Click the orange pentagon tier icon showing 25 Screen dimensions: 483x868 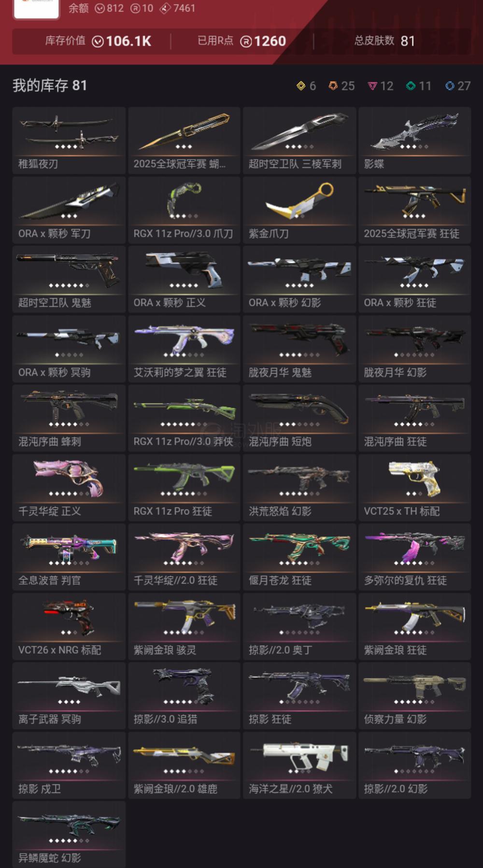tap(333, 86)
